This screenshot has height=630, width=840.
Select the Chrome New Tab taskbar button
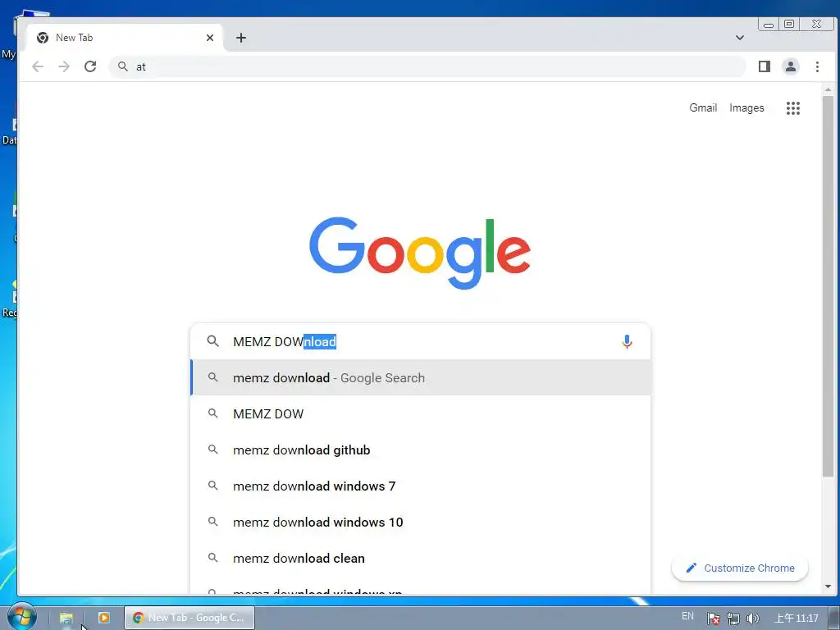[189, 618]
